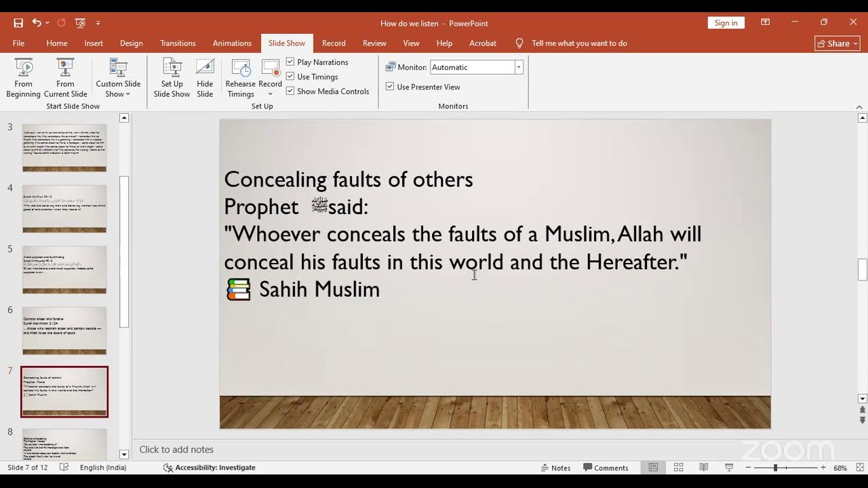Run spell check from status bar icon
Screen dimensions: 868x488
(64, 468)
